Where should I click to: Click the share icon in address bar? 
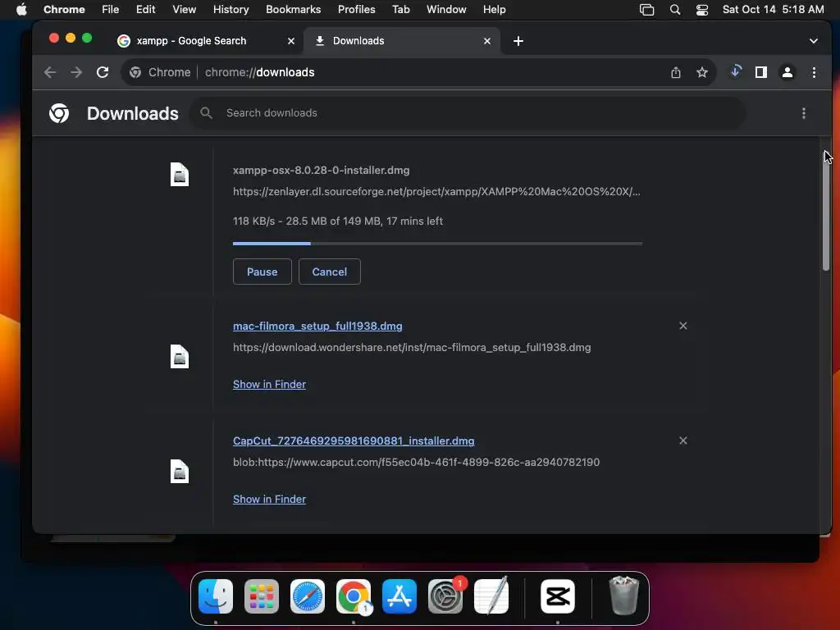pyautogui.click(x=676, y=72)
